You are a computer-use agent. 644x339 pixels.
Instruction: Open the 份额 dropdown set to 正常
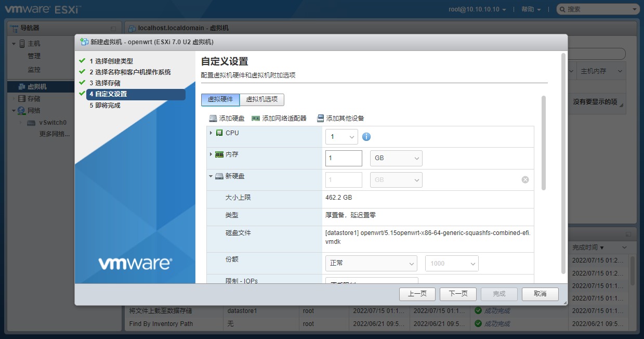tap(371, 263)
